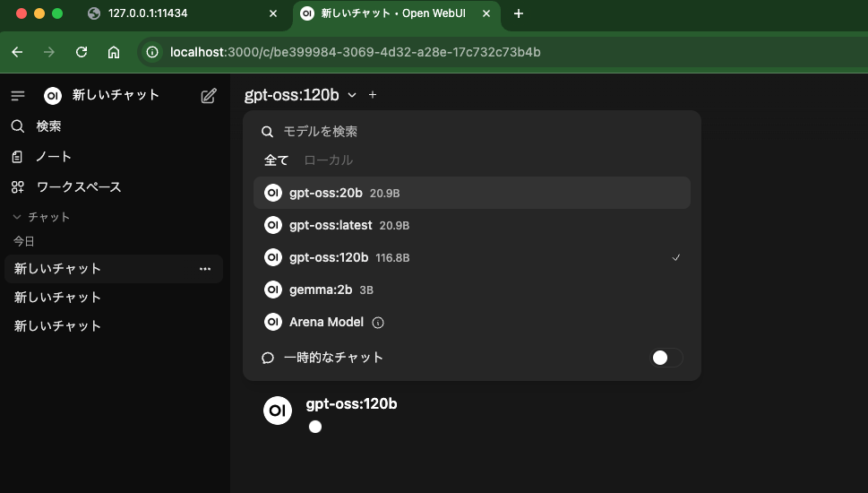Click the chat bubble icon beside 一時的なチャット
This screenshot has width=868, height=493.
tap(268, 358)
